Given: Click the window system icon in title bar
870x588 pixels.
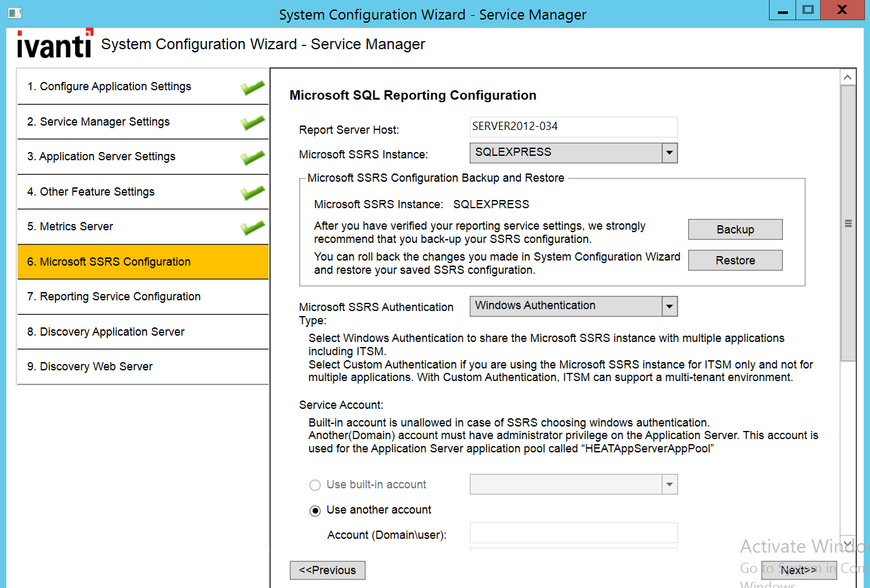Looking at the screenshot, I should [x=15, y=13].
